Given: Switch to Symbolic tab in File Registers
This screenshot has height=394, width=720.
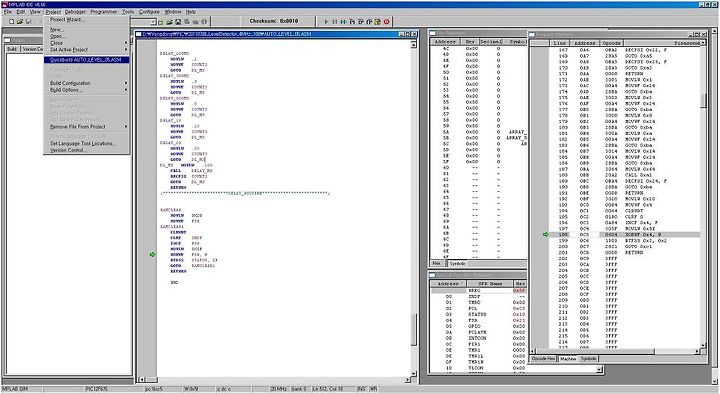Looking at the screenshot, I should pos(457,264).
